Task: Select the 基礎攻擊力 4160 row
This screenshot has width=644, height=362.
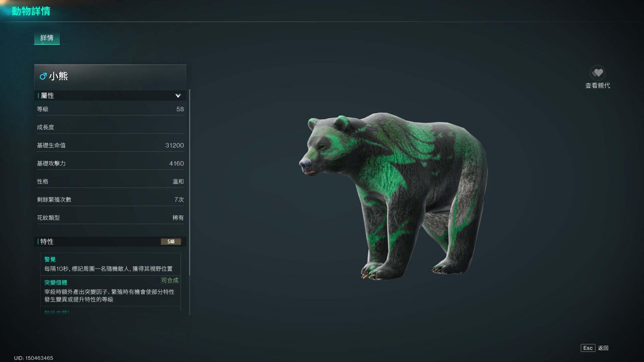Action: tap(110, 164)
